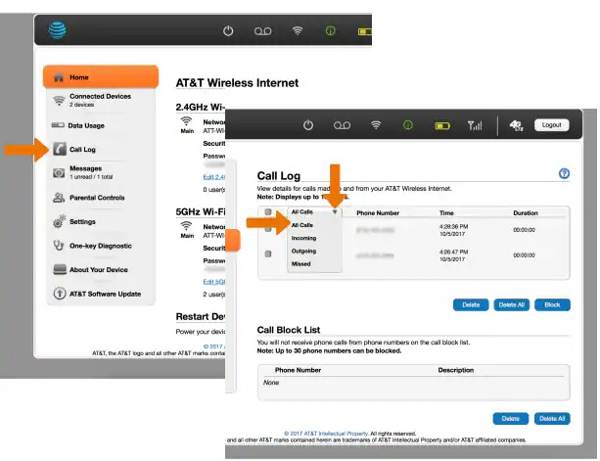
Task: Click the None entry in the Call Block List
Action: [x=271, y=383]
